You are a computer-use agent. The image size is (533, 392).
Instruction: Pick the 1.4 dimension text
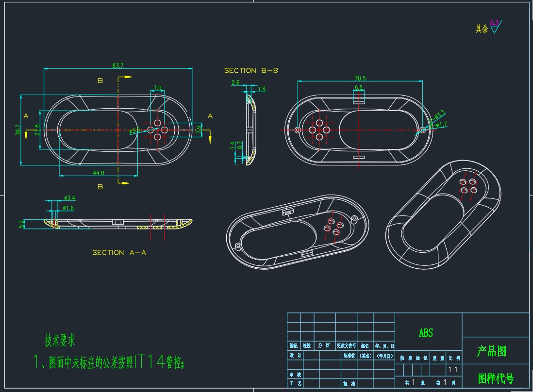[x=232, y=146]
